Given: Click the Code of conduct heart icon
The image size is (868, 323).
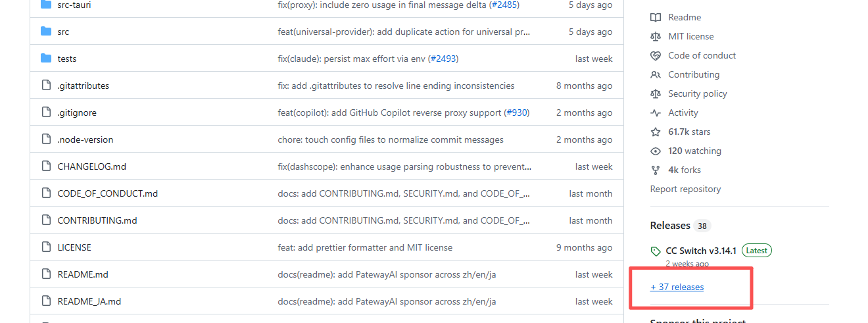Looking at the screenshot, I should [x=655, y=55].
